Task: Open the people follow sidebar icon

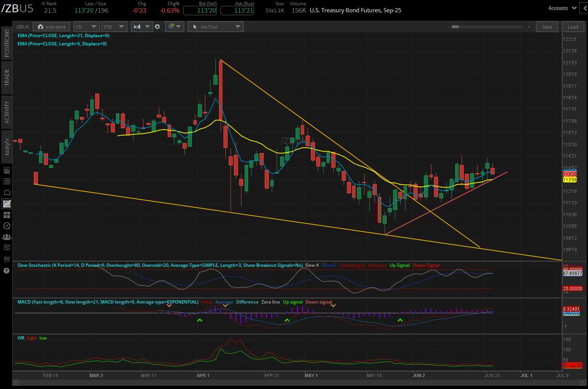Action: [7, 237]
